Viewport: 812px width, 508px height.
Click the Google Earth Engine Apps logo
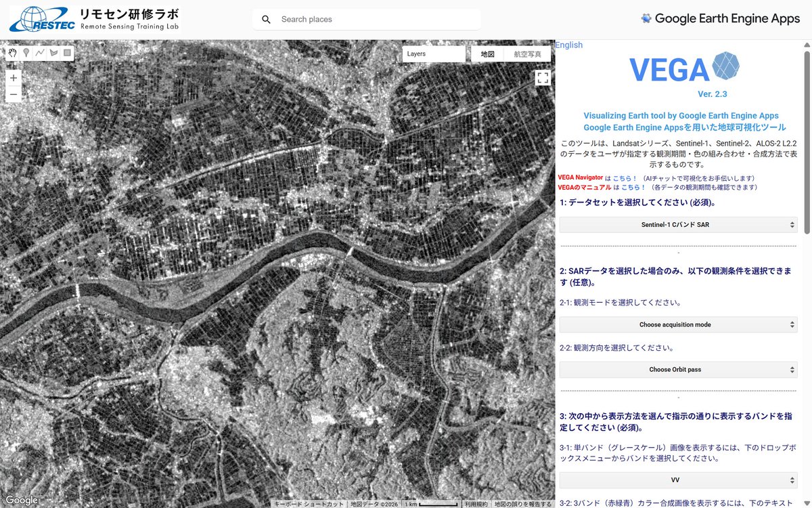point(720,19)
